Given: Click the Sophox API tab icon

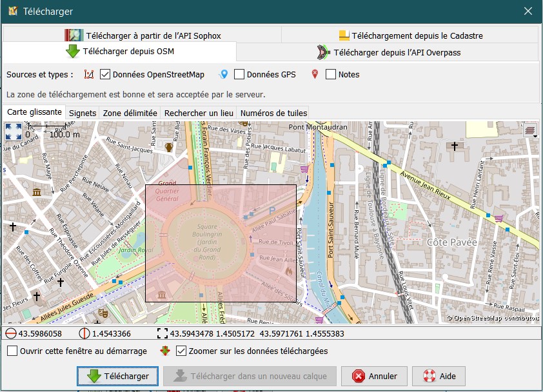Looking at the screenshot, I should coord(74,35).
